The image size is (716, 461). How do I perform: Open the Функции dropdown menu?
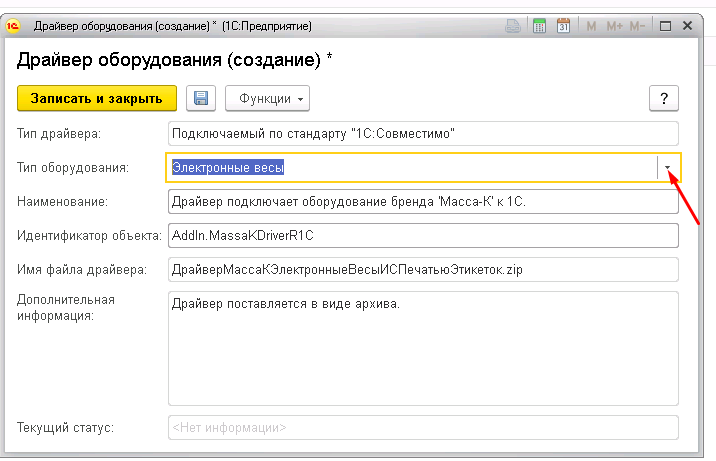tap(268, 98)
